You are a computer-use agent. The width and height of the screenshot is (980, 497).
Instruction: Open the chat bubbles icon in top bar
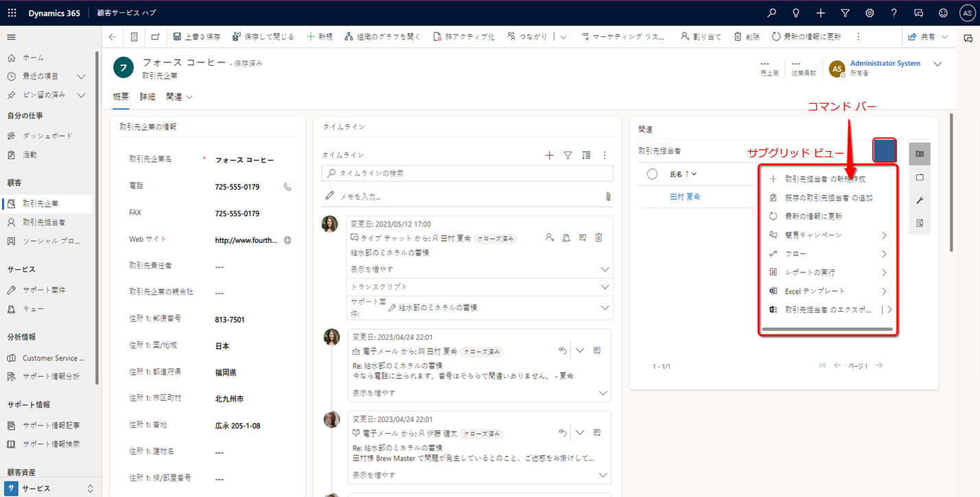918,13
